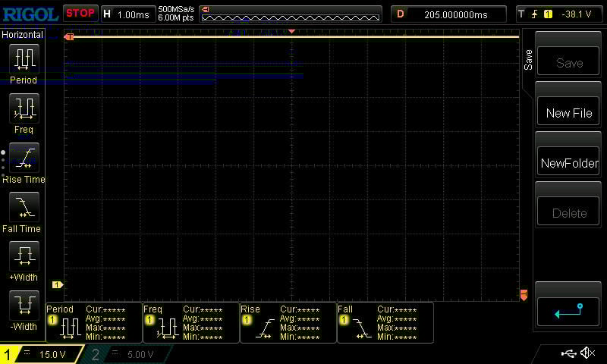Viewport: 607px width, 364px height.
Task: Click the back arrow return button
Action: click(569, 311)
